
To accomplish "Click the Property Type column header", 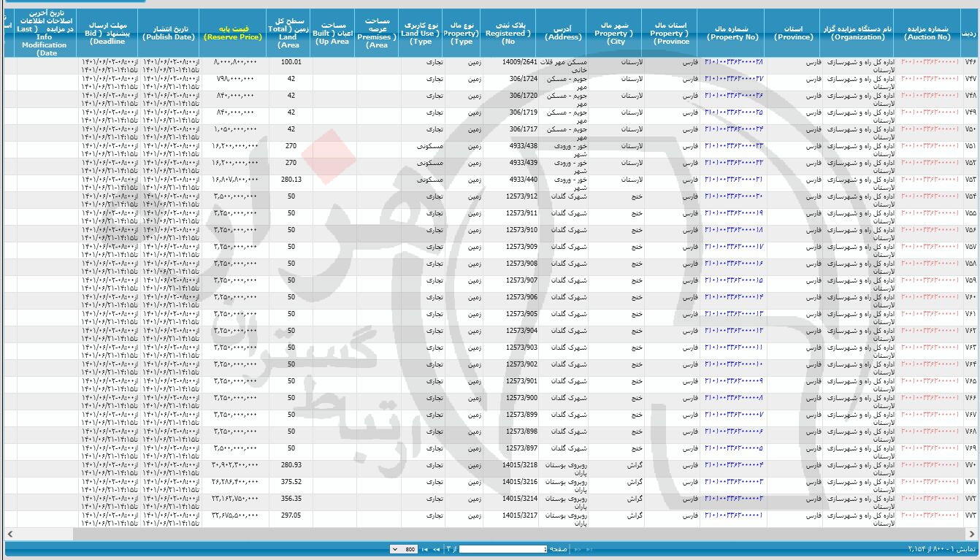I will pos(463,33).
